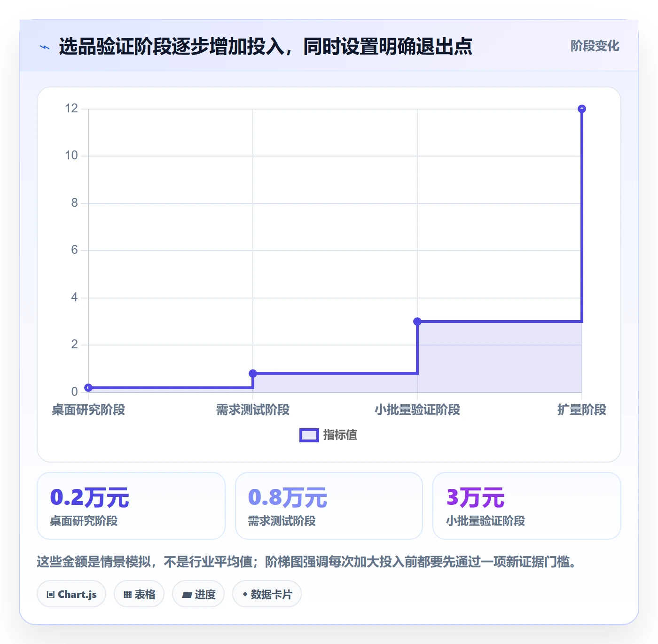Screen dimensions: 658x644
Task: Click the y-axis value 2
Action: [x=74, y=345]
